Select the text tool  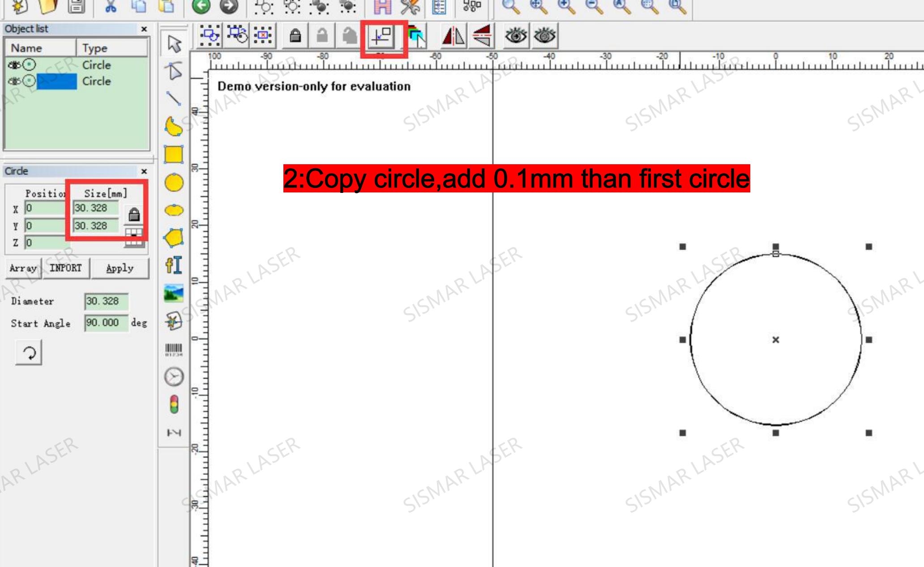click(x=174, y=265)
